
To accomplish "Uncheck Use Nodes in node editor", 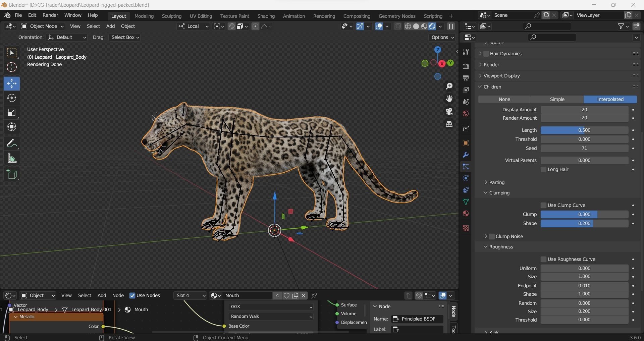I will pyautogui.click(x=132, y=295).
